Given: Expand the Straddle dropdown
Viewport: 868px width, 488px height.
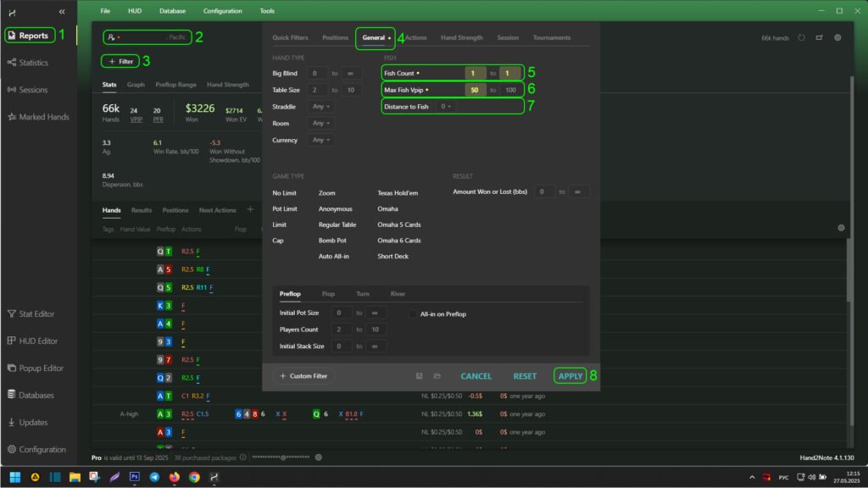Looking at the screenshot, I should 322,107.
